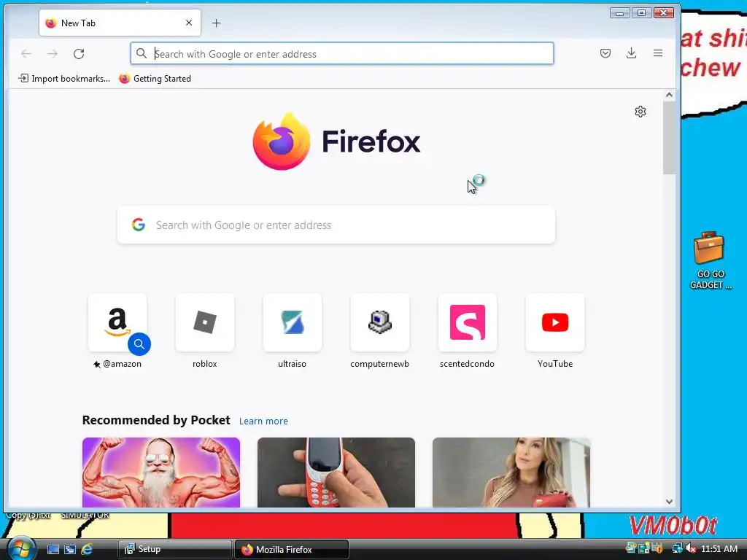This screenshot has width=747, height=560.
Task: Close the New Tab tab
Action: coord(189,23)
